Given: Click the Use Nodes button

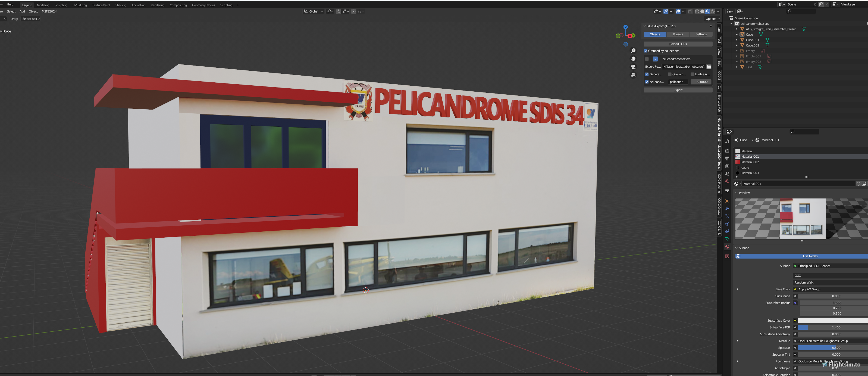Looking at the screenshot, I should (802, 256).
